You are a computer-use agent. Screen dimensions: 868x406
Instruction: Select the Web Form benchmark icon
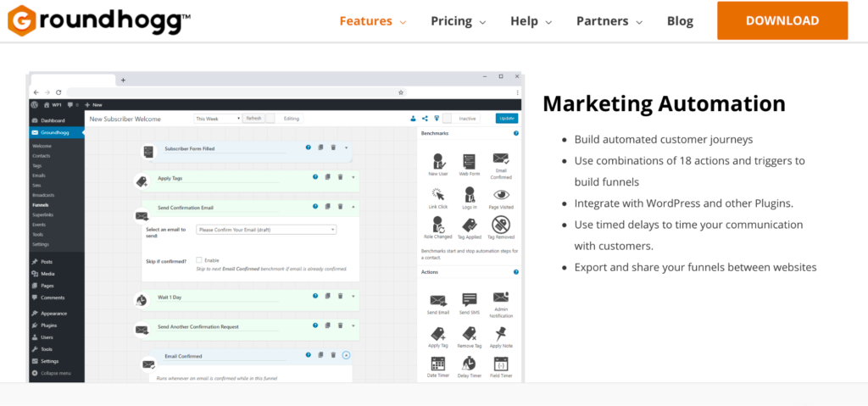(x=469, y=161)
